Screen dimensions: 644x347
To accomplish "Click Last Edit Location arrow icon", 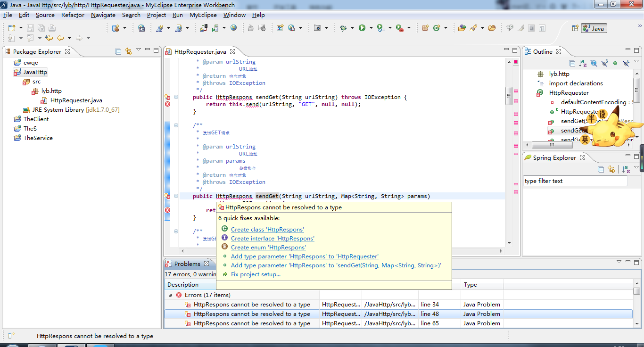I will click(x=49, y=38).
